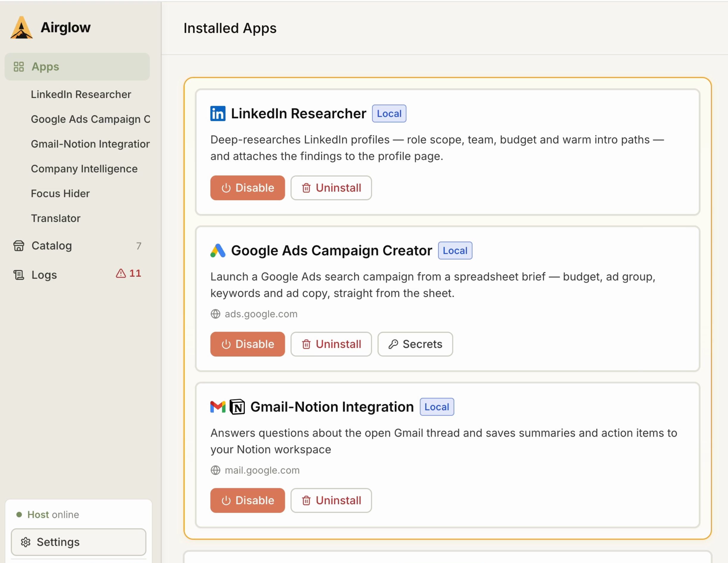Uninstall the Gmail-Notion Integration app
Image resolution: width=728 pixels, height=563 pixels.
click(x=331, y=500)
